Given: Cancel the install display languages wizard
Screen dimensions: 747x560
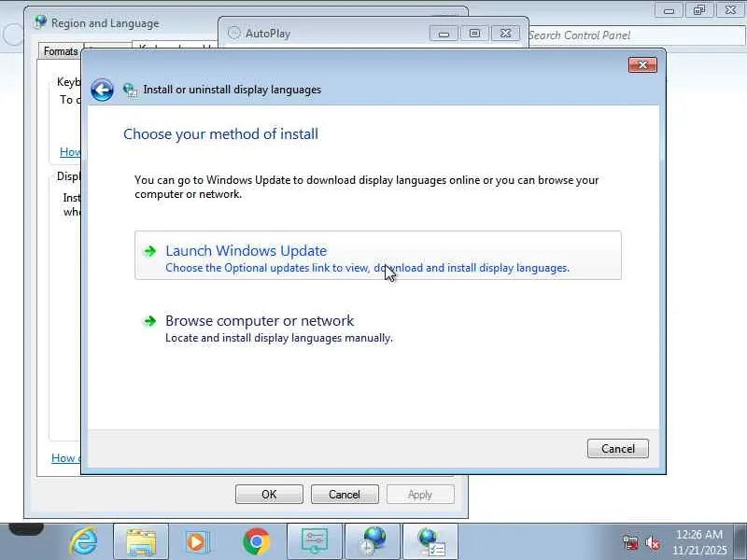Looking at the screenshot, I should point(618,449).
